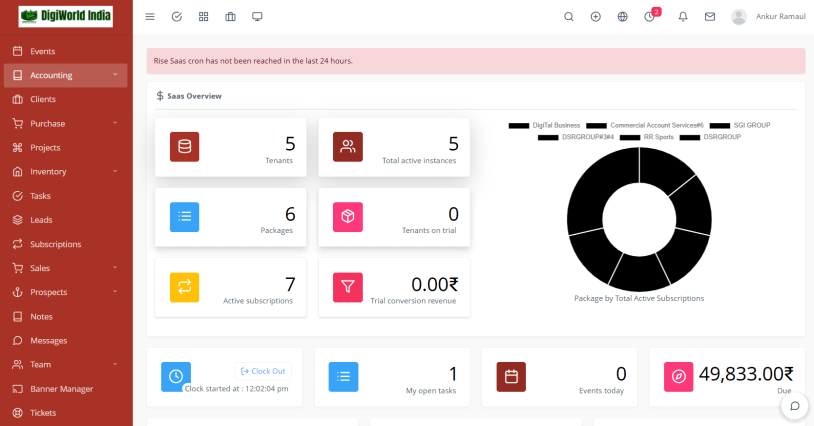
Task: Click the search magnifier icon
Action: coord(569,17)
